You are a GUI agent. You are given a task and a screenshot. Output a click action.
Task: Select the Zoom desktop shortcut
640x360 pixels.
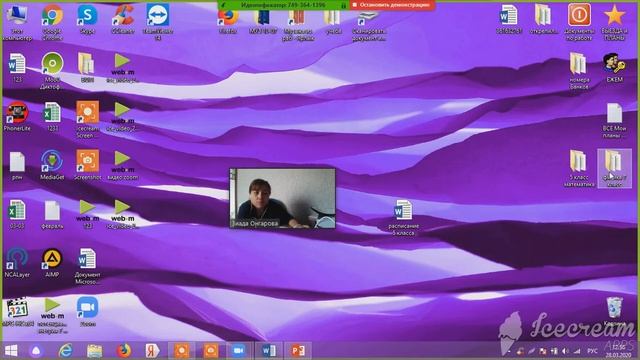point(87,312)
